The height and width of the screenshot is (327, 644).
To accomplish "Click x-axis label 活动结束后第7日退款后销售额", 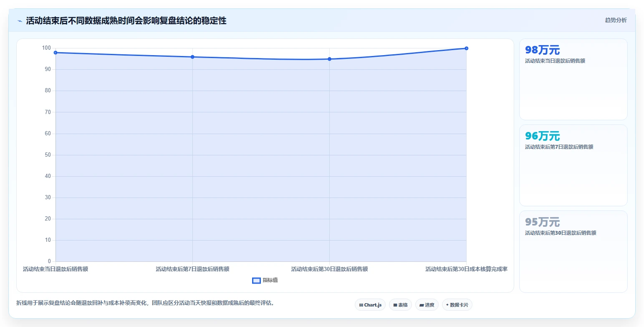I will (x=192, y=269).
